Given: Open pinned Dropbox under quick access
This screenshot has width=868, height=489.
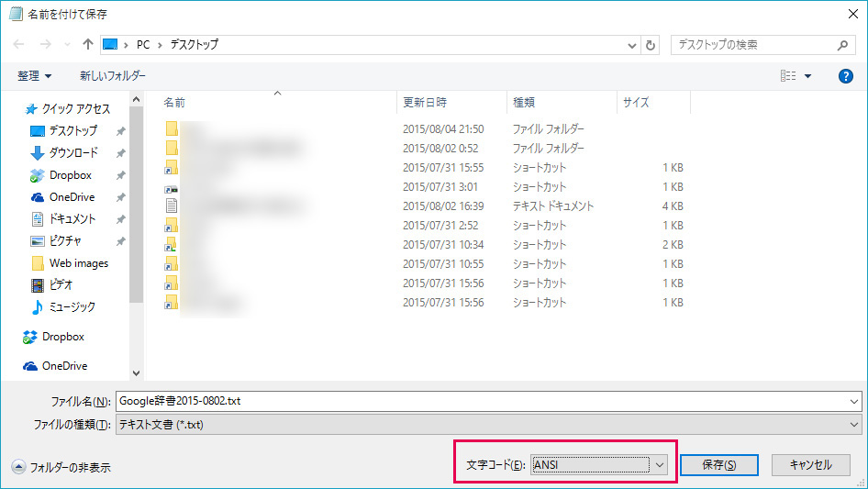Looking at the screenshot, I should point(61,175).
